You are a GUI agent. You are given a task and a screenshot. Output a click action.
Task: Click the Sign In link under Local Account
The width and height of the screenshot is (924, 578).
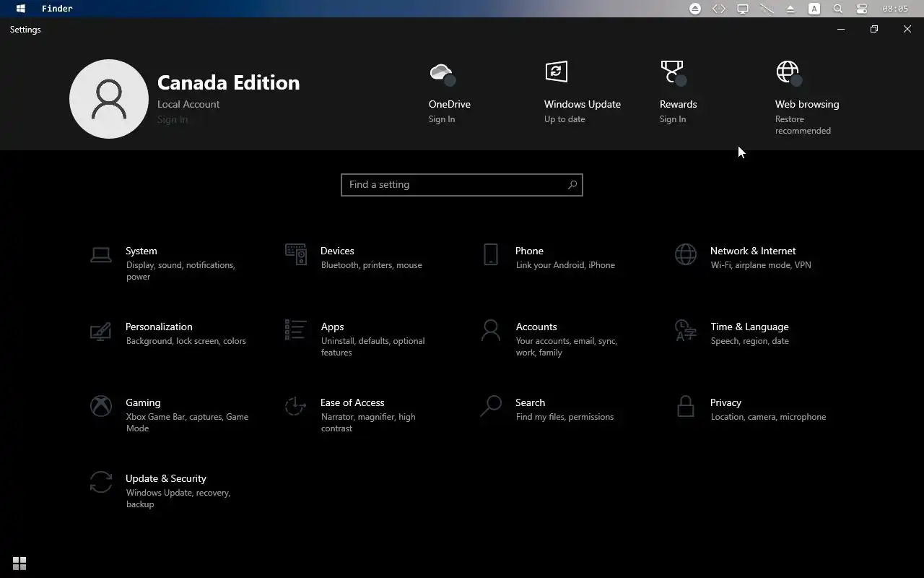[173, 119]
